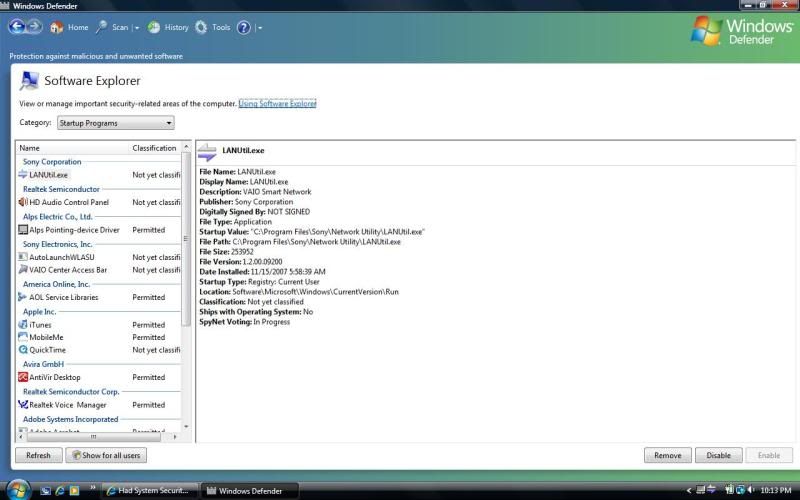
Task: Open the History page
Action: (169, 28)
